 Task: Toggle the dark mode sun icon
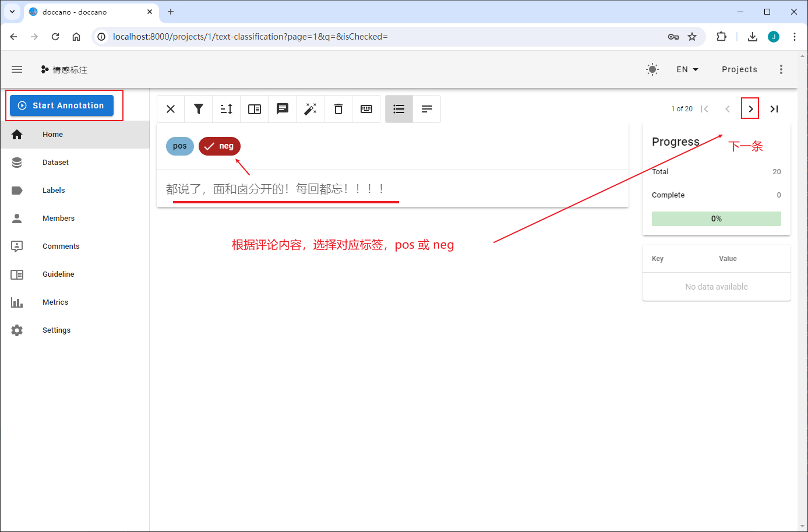(652, 69)
